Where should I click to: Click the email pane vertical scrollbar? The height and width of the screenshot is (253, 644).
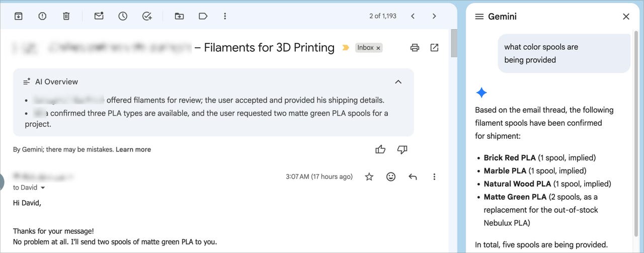[454, 44]
